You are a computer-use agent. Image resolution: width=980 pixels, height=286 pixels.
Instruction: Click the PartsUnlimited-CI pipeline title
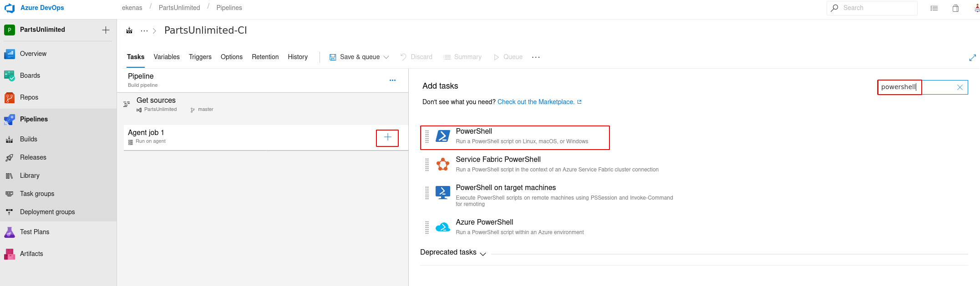(206, 30)
